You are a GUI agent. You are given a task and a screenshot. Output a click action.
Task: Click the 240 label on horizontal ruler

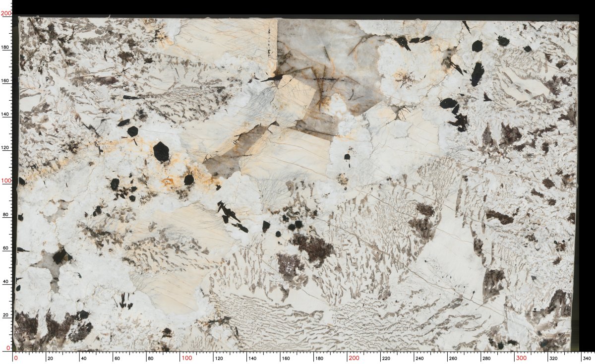tap(420, 358)
